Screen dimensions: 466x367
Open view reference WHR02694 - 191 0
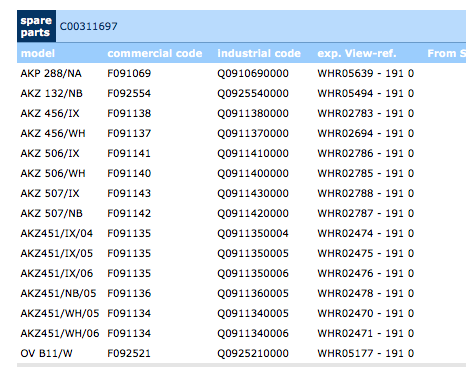pyautogui.click(x=366, y=133)
